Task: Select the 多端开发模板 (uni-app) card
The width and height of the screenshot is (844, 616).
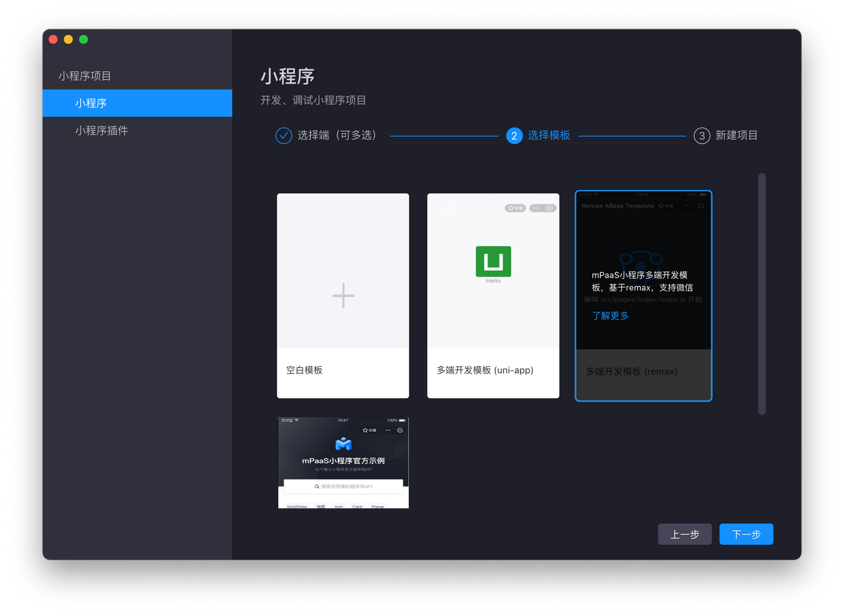Action: 493,295
